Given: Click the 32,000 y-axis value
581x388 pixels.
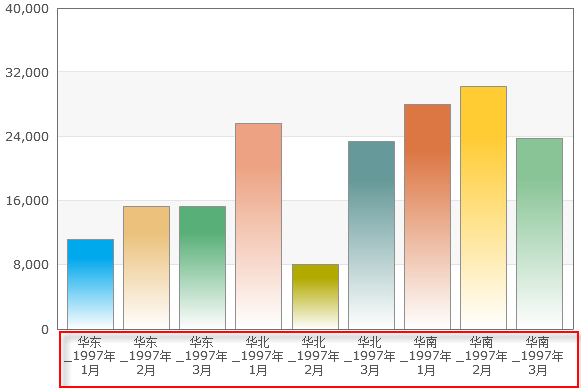Looking at the screenshot, I should pyautogui.click(x=27, y=73).
